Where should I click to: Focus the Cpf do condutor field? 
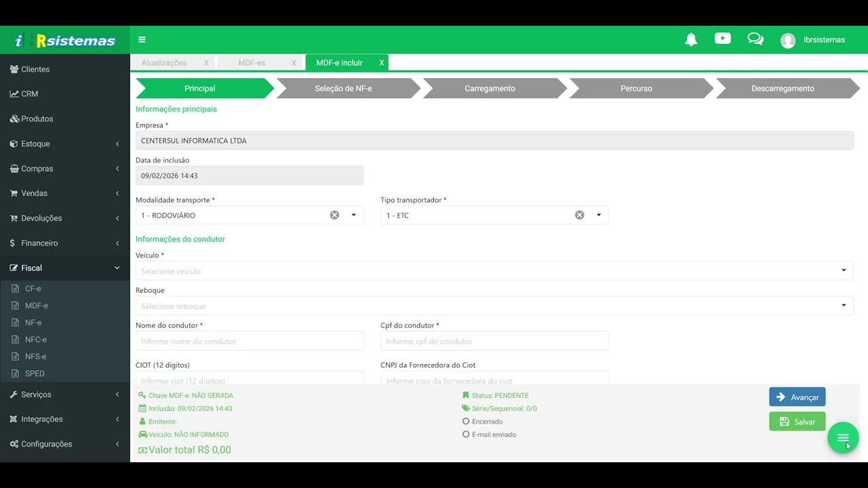pos(494,341)
